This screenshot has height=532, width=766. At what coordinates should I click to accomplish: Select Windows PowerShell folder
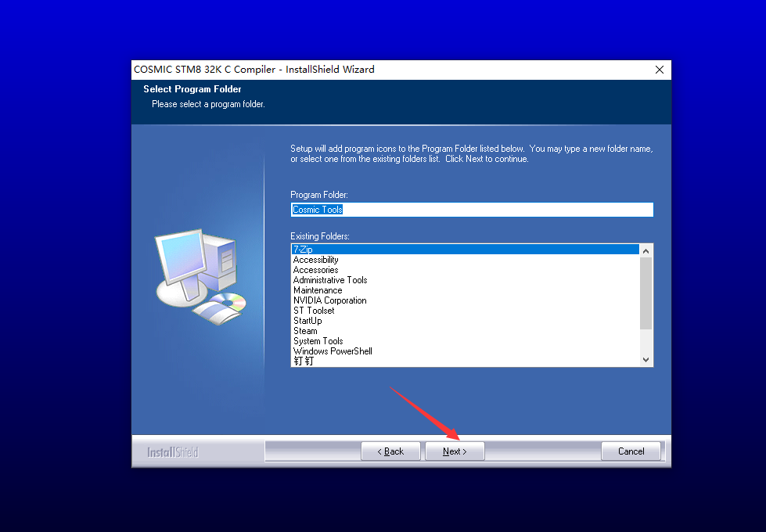pyautogui.click(x=465, y=351)
